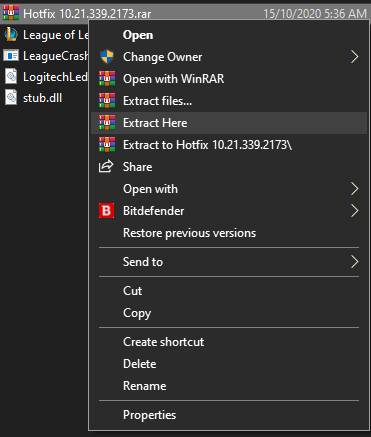371x437 pixels.
Task: Open the Bitdefender menu entry
Action: point(229,211)
